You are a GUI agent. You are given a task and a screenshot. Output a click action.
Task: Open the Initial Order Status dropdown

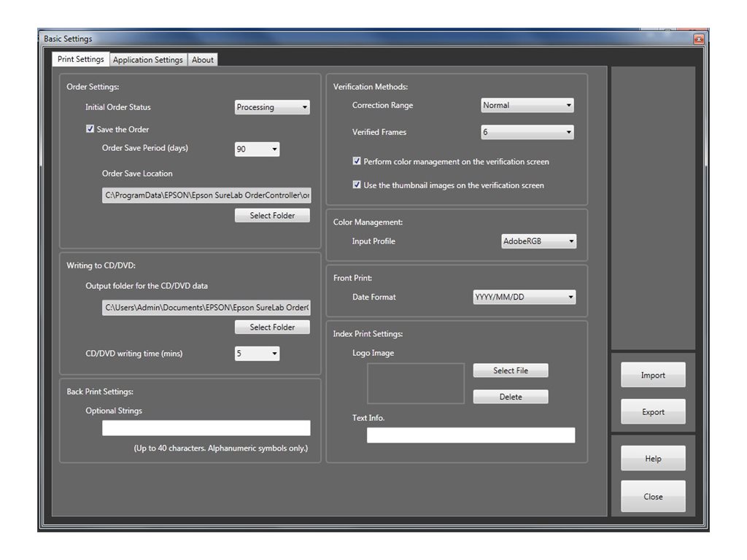coord(271,106)
